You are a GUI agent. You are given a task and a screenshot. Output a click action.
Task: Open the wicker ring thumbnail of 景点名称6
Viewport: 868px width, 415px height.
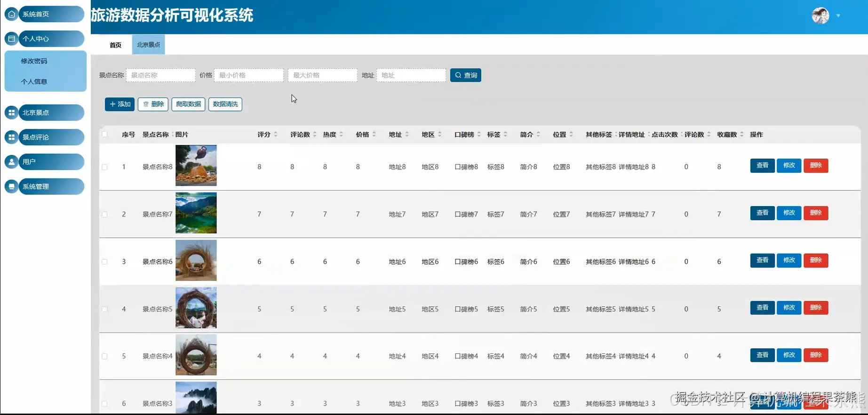coord(196,260)
